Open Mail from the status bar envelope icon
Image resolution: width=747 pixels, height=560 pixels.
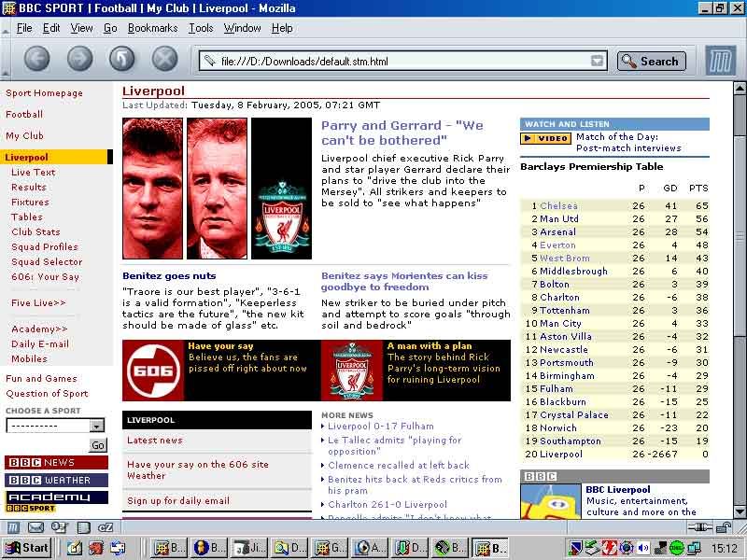point(36,527)
